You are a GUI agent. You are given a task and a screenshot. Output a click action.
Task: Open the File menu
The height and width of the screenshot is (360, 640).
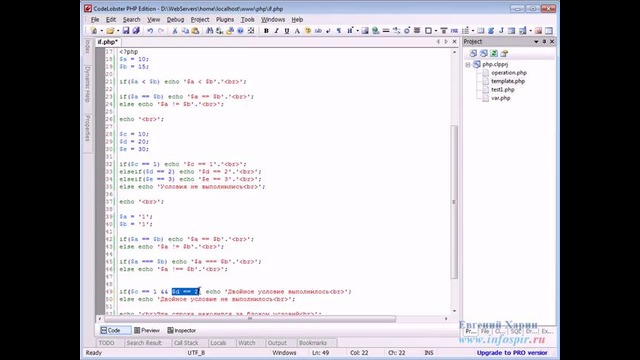click(95, 20)
